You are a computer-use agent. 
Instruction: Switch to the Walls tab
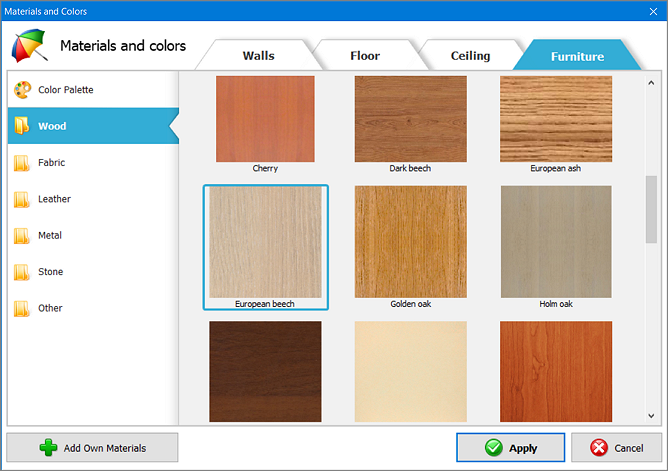coord(258,55)
